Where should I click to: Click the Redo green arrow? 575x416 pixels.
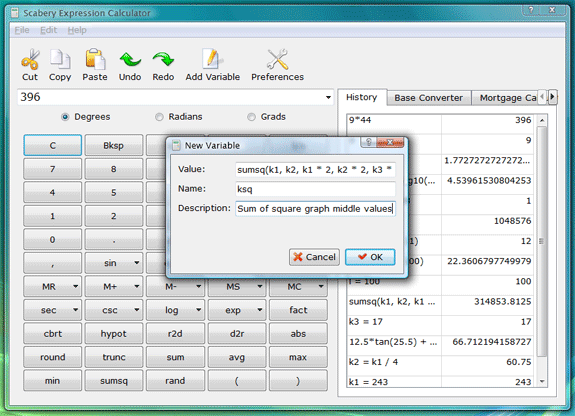[163, 59]
